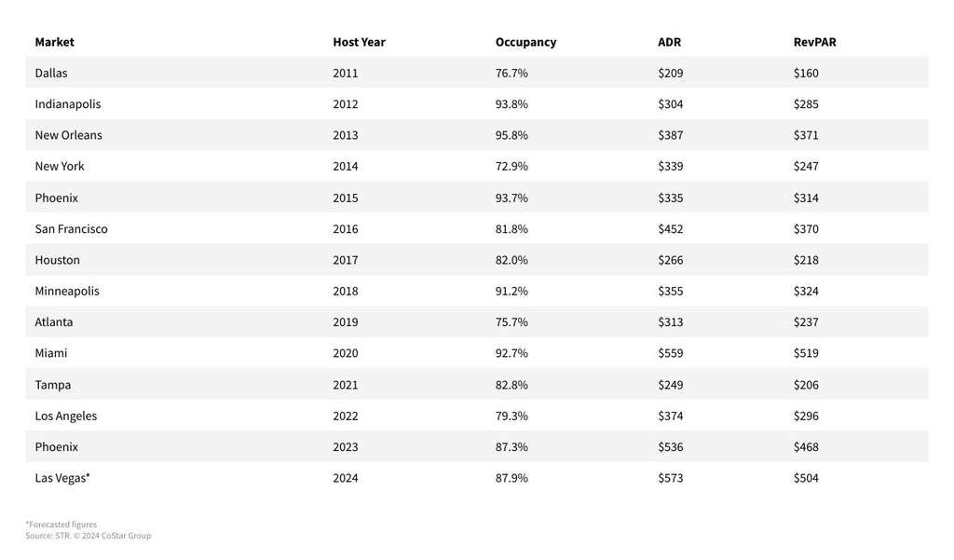Click the STR CoStar Group source line
Viewport: 954px width, 560px height.
click(89, 536)
